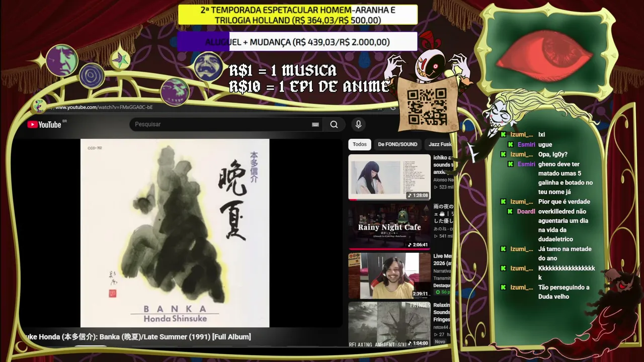Image resolution: width=644 pixels, height=362 pixels.
Task: Click the 'Homem-Aranha e Trilogia Holland' goal bar
Action: (298, 15)
